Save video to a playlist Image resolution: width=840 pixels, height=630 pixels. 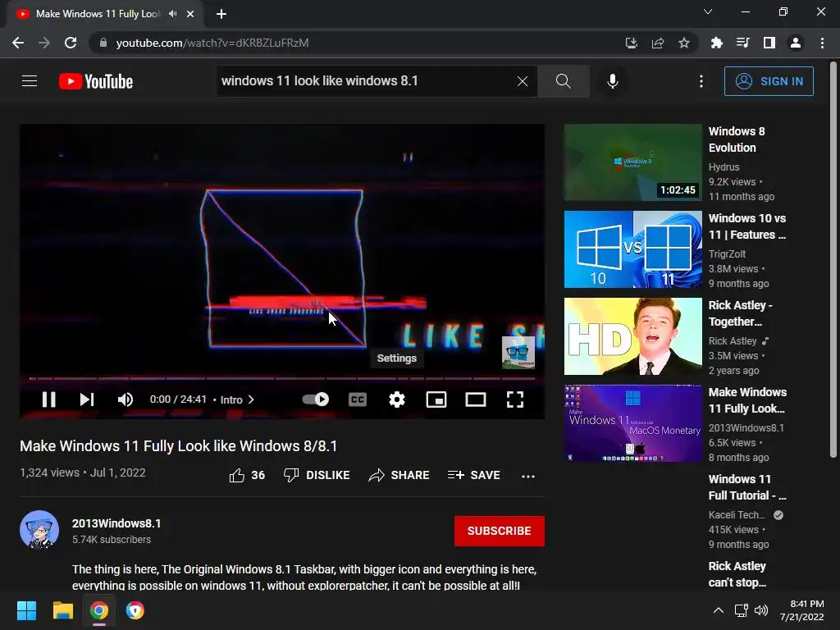click(474, 475)
